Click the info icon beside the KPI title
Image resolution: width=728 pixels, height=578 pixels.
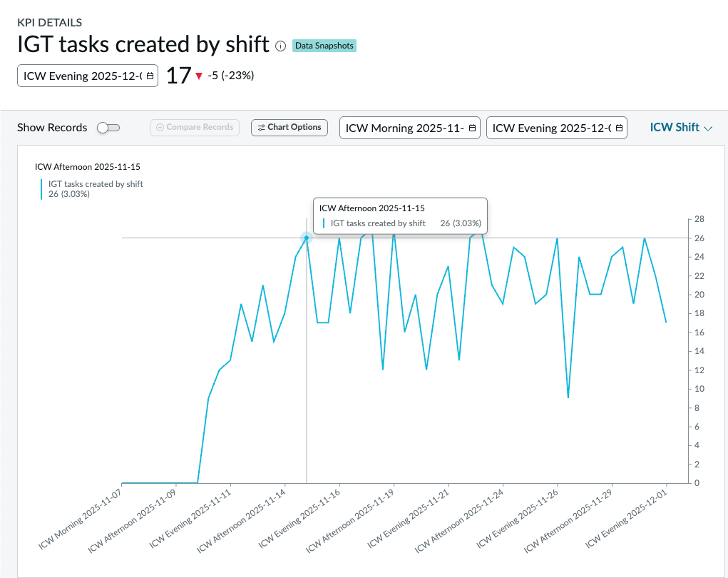point(280,46)
